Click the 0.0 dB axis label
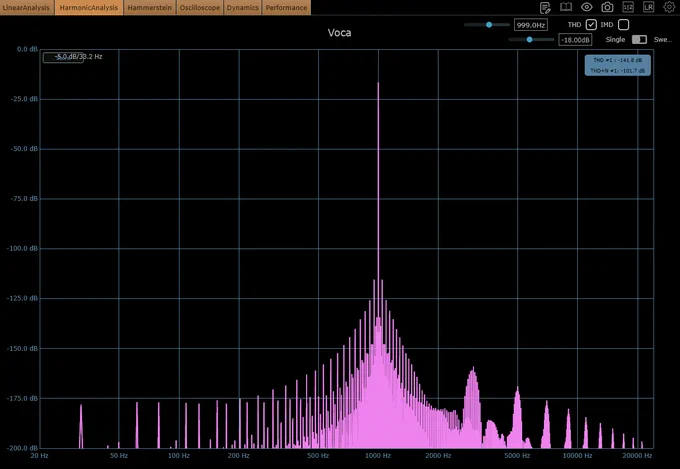This screenshot has height=469, width=680. [x=27, y=49]
